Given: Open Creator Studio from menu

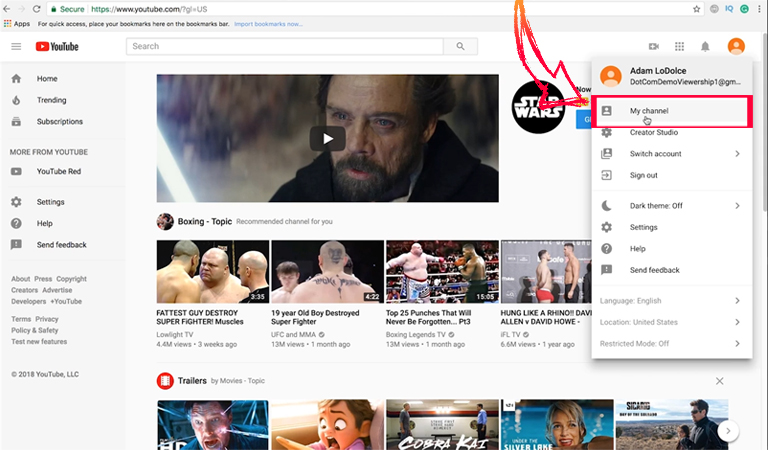Looking at the screenshot, I should (x=672, y=132).
